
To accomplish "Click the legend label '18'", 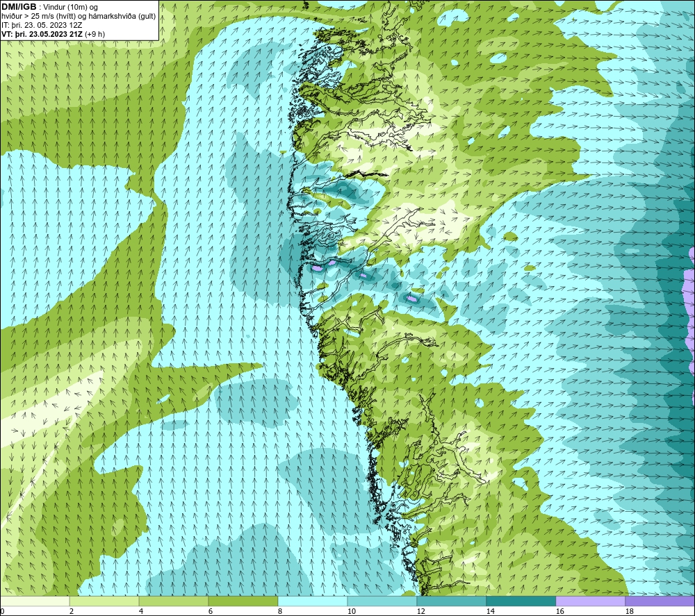I will click(x=629, y=611).
